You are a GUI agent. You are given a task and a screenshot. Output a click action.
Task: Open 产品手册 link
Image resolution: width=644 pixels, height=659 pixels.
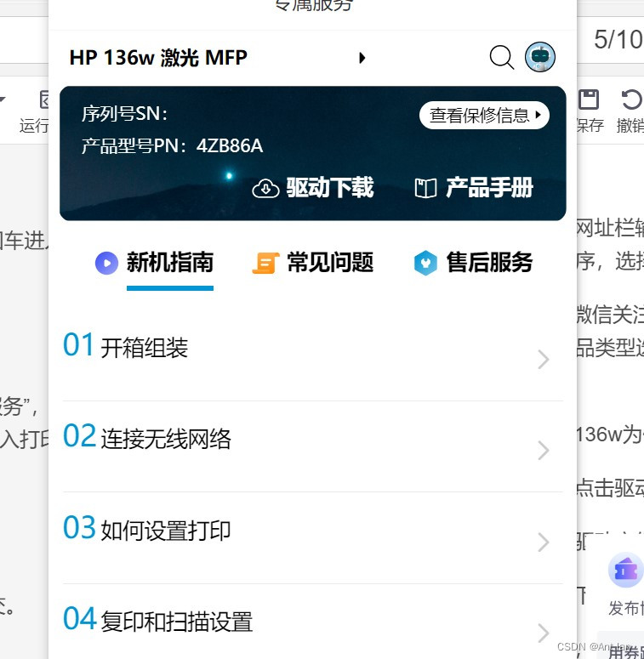(x=490, y=187)
